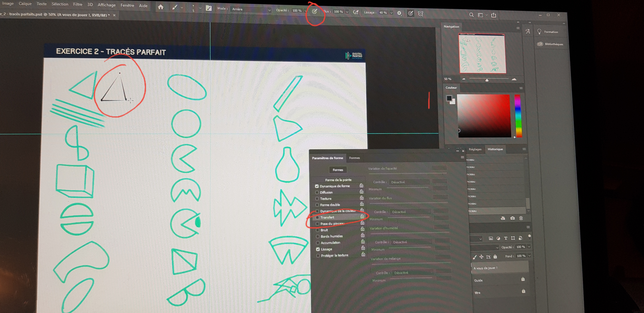This screenshot has width=644, height=313.
Task: Click the Share export icon
Action: click(x=494, y=15)
